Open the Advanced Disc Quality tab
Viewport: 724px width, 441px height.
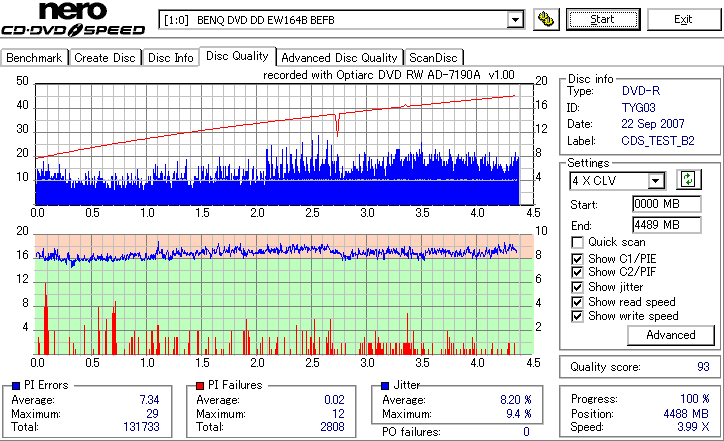(x=339, y=58)
